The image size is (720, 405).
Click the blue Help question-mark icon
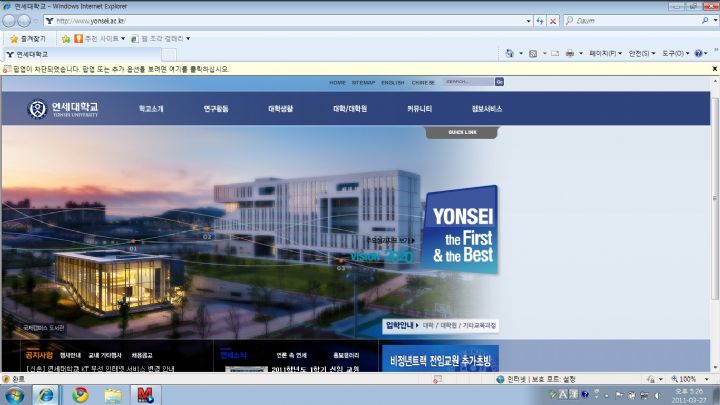tap(698, 54)
